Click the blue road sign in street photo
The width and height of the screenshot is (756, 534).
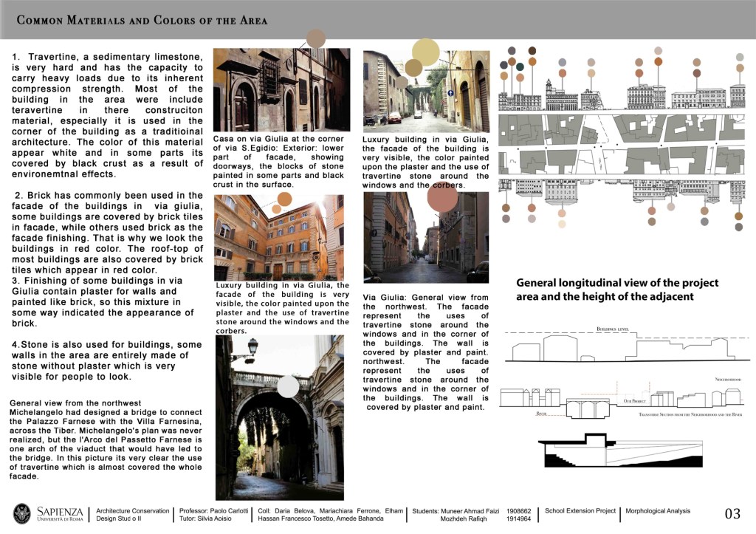(450, 93)
